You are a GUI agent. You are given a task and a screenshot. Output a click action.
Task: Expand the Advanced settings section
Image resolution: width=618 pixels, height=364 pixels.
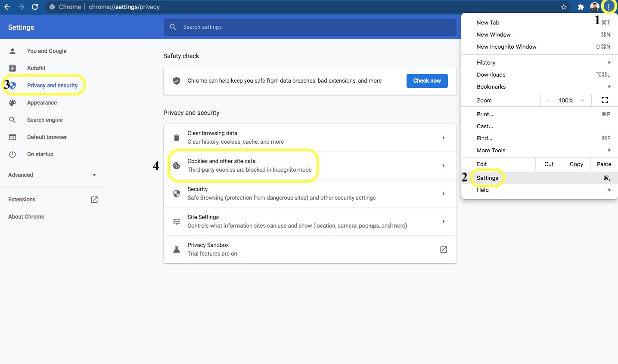point(53,175)
